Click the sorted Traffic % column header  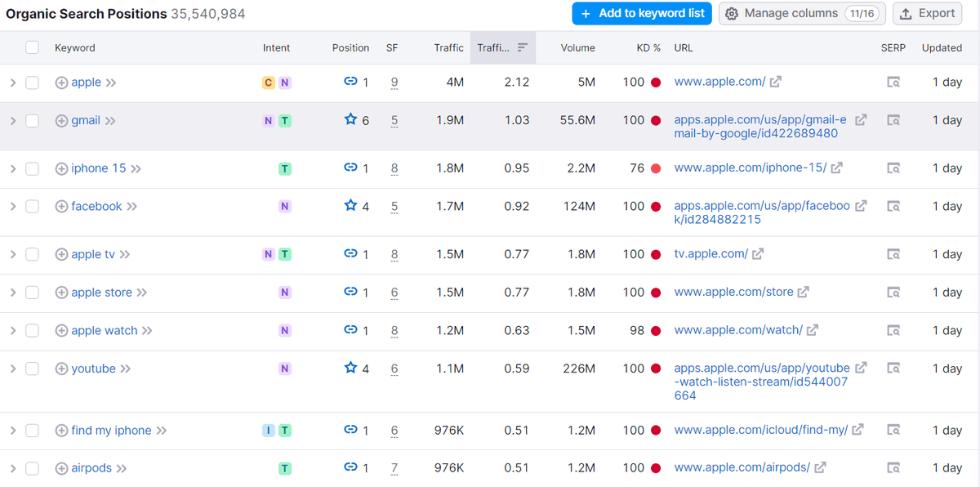pyautogui.click(x=503, y=47)
